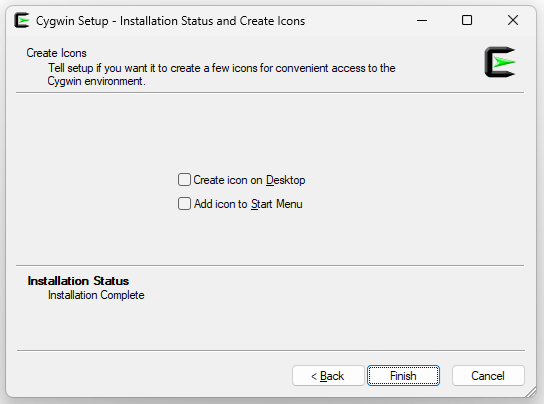Minimize the Cygwin Setup window
The height and width of the screenshot is (404, 544).
[422, 20]
